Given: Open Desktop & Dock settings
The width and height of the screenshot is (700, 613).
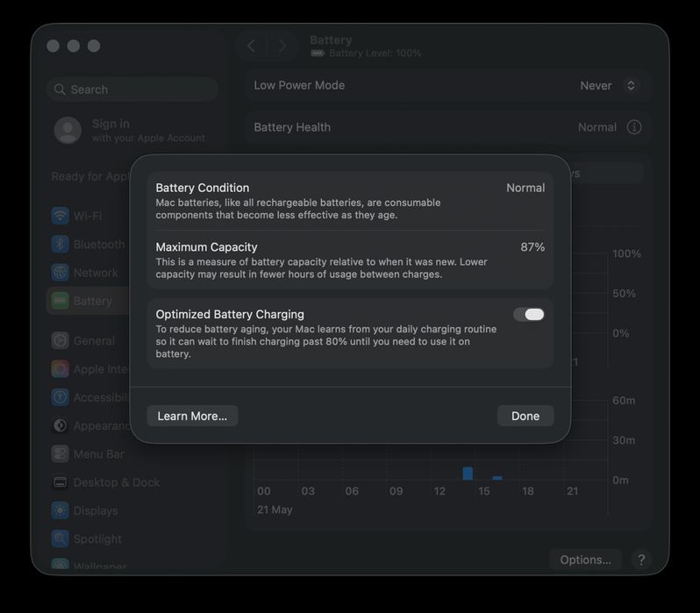Looking at the screenshot, I should tap(105, 482).
